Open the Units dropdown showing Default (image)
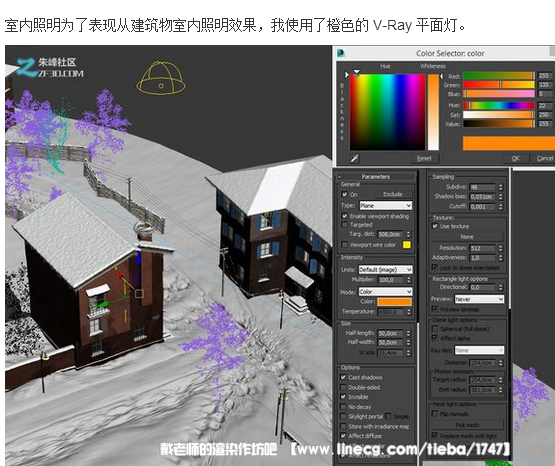Screen dimensions: 555x466 point(385,270)
